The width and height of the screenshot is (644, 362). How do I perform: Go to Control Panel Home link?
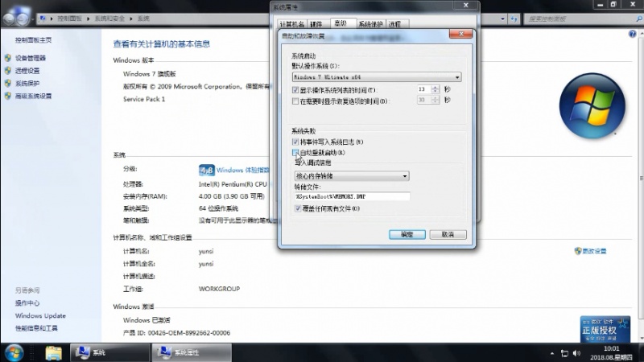pos(33,40)
